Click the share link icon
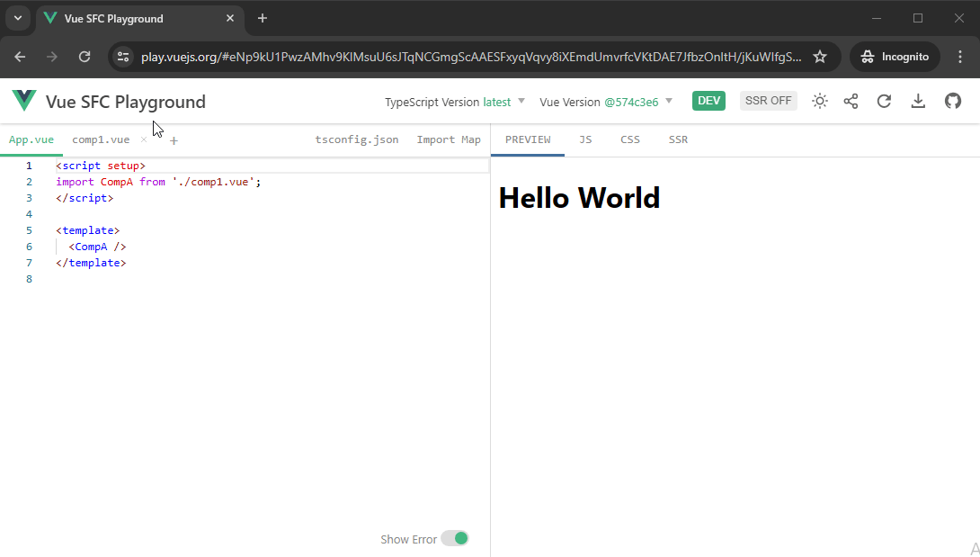Image resolution: width=980 pixels, height=557 pixels. [x=851, y=101]
